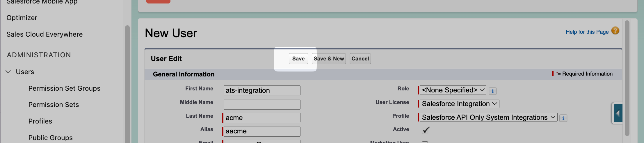Click the sidebar vertical scrollbar
This screenshot has width=644, height=143.
127,84
